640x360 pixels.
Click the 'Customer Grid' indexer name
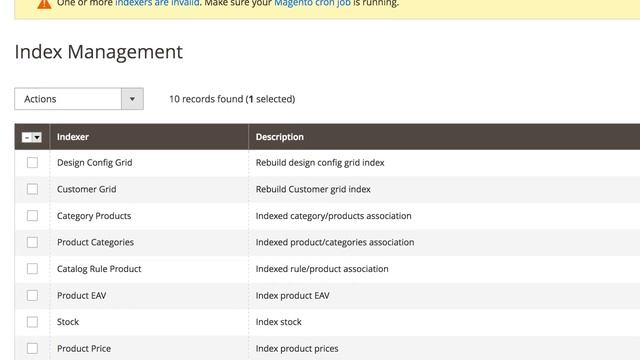point(87,189)
